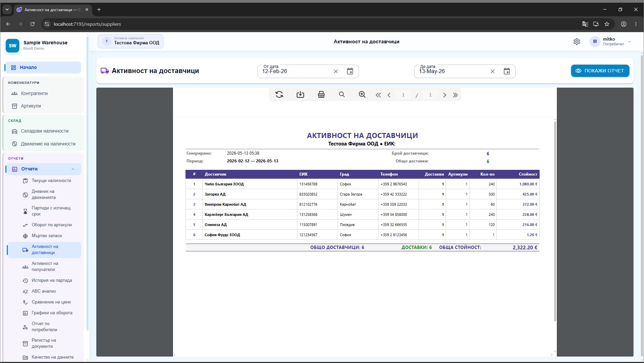
Task: Click supplier 'Карлсберг България АД' in the table
Action: (226, 214)
